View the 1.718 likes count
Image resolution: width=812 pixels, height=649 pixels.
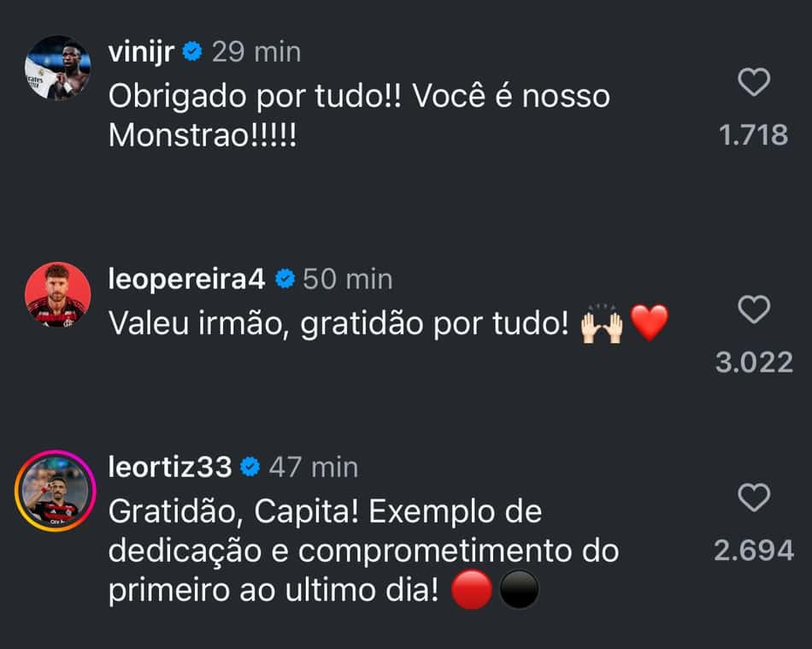(754, 135)
